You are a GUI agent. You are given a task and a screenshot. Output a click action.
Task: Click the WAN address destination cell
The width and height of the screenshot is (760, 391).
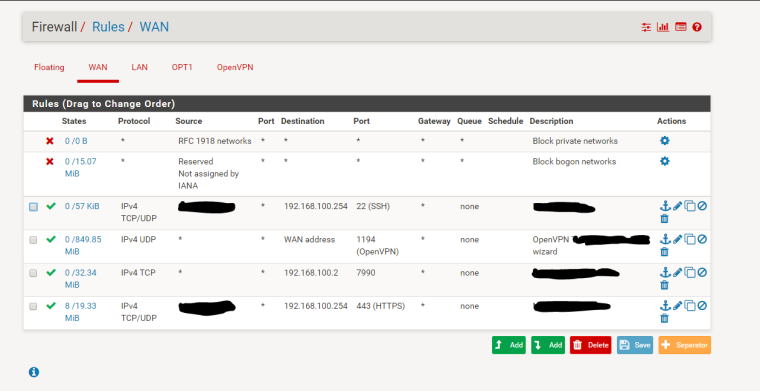[x=309, y=239]
